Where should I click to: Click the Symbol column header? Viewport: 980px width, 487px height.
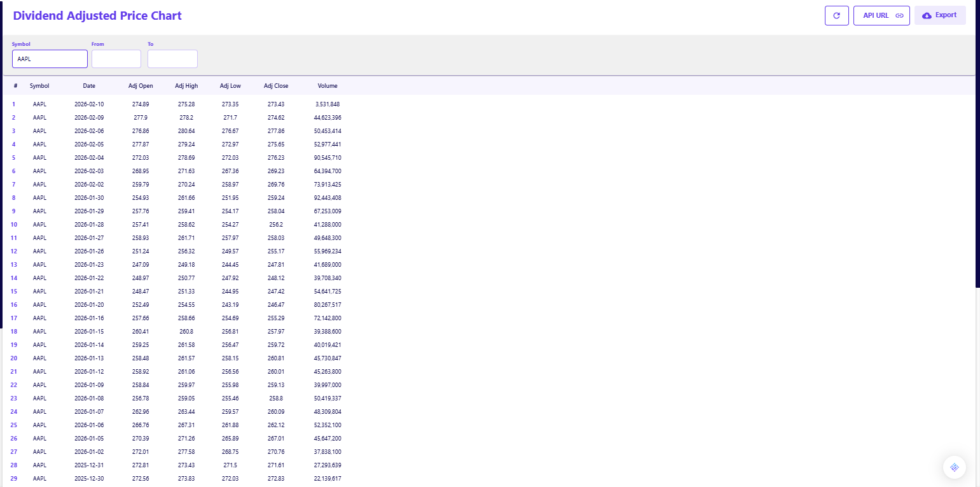39,86
